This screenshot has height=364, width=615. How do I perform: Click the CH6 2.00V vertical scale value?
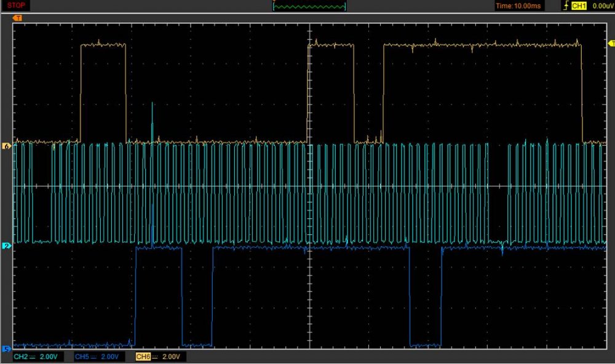coord(170,357)
